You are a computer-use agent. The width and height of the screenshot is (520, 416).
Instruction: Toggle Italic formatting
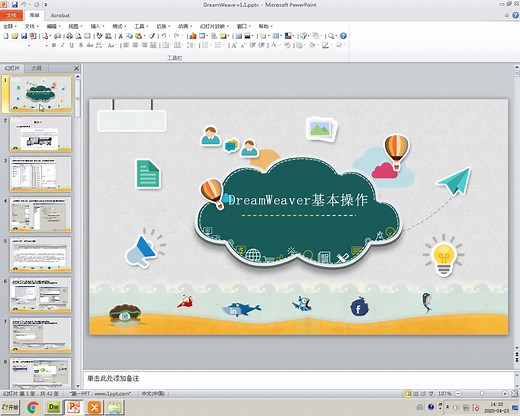pos(63,45)
